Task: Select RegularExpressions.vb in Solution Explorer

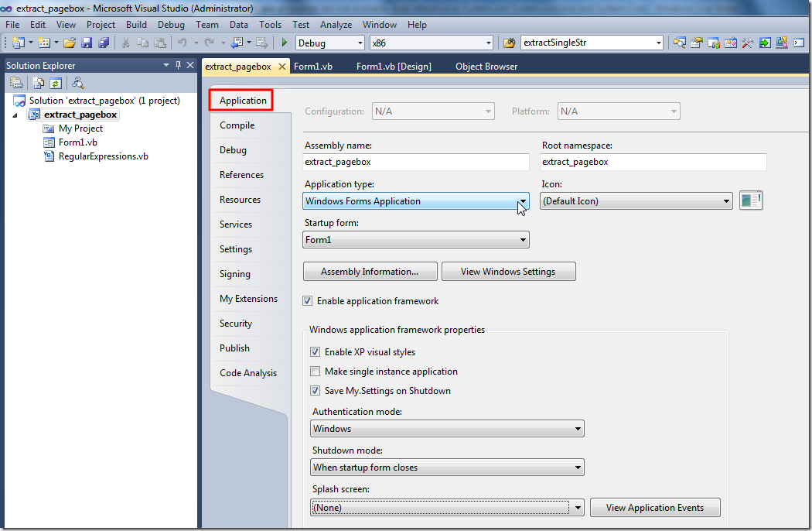Action: (103, 156)
